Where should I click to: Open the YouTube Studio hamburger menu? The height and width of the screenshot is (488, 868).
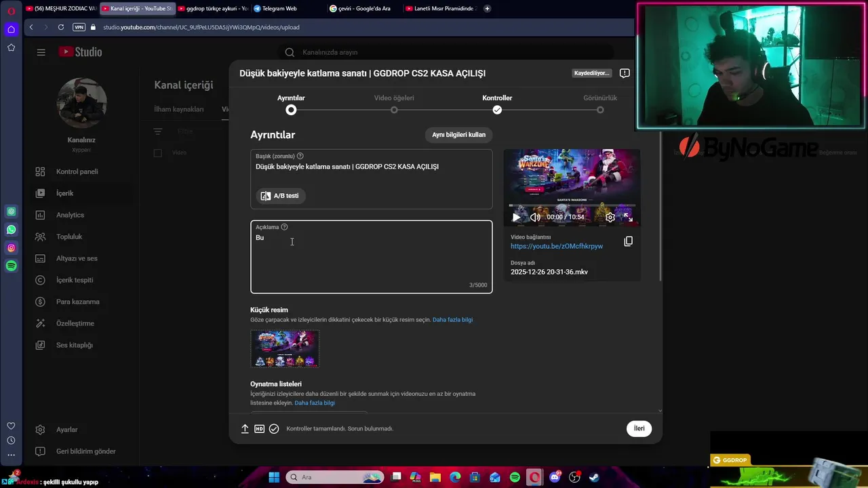tap(41, 52)
